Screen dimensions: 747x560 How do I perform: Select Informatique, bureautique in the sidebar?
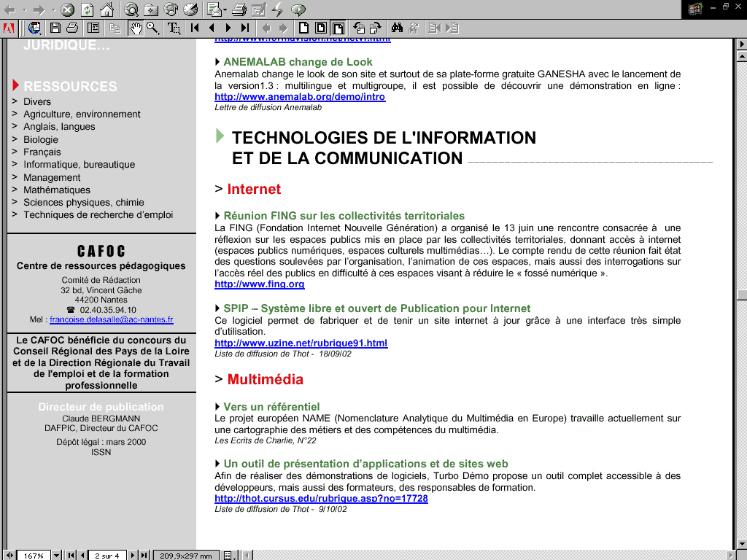79,165
